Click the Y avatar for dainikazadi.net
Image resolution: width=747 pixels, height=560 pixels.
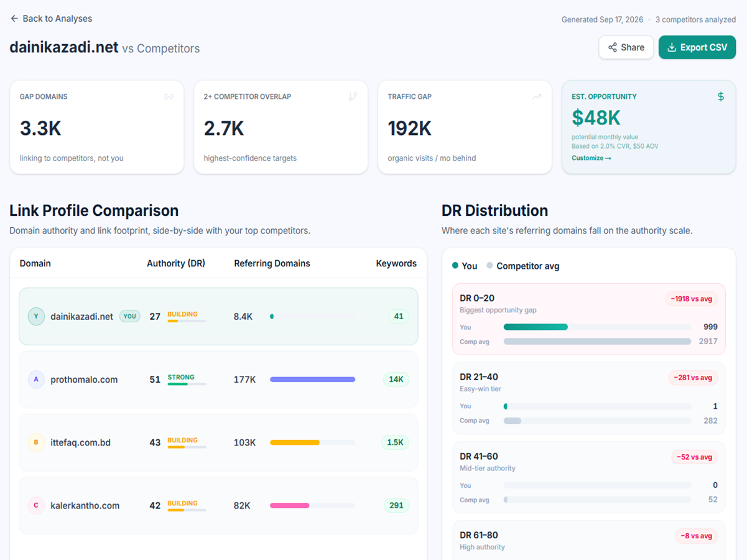[x=36, y=316]
